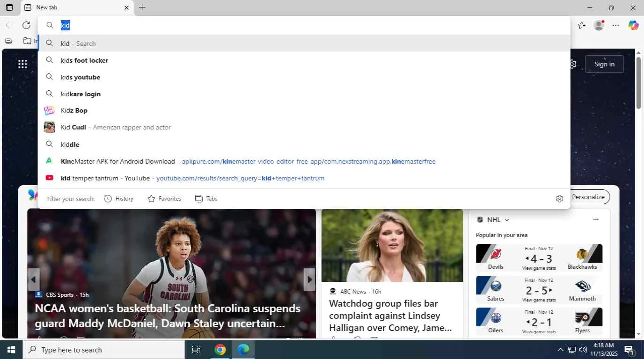Click the Blackhawks team logo
The height and width of the screenshot is (359, 644).
582,254
